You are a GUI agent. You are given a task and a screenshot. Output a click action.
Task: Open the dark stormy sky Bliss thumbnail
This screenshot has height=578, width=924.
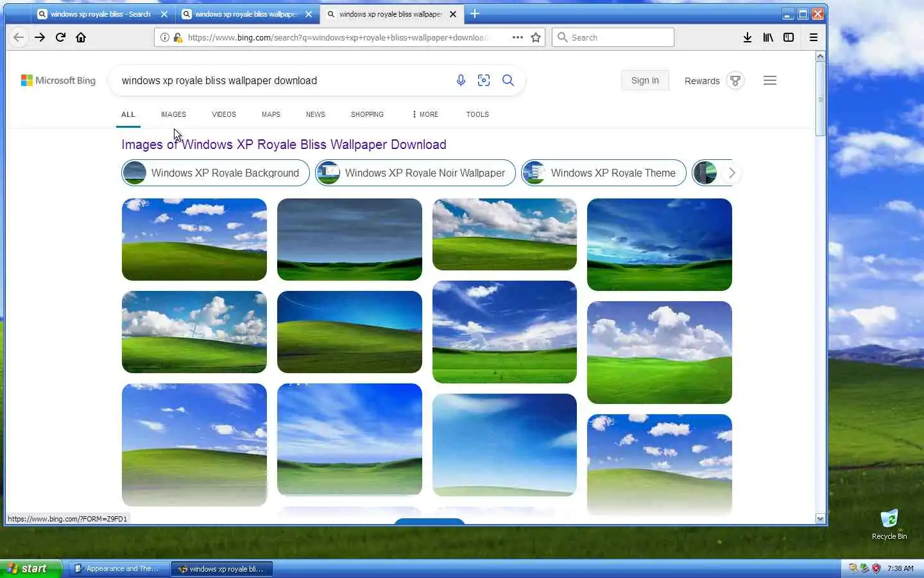point(350,240)
